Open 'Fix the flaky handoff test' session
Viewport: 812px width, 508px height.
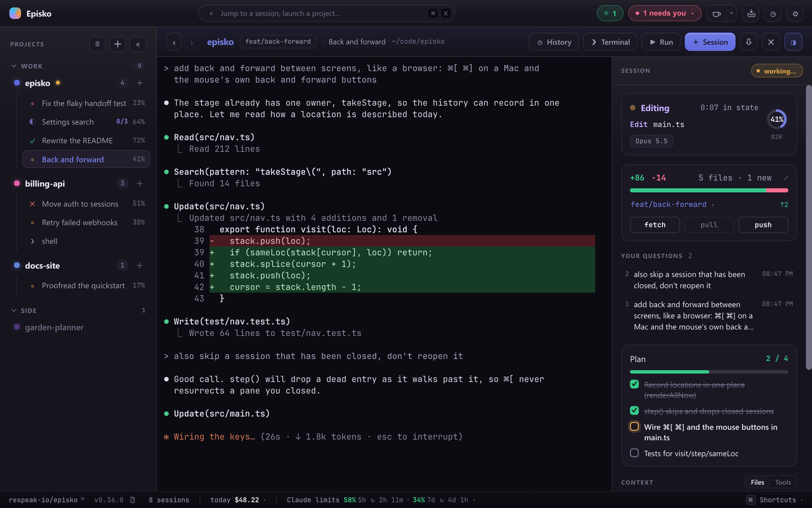coord(86,103)
